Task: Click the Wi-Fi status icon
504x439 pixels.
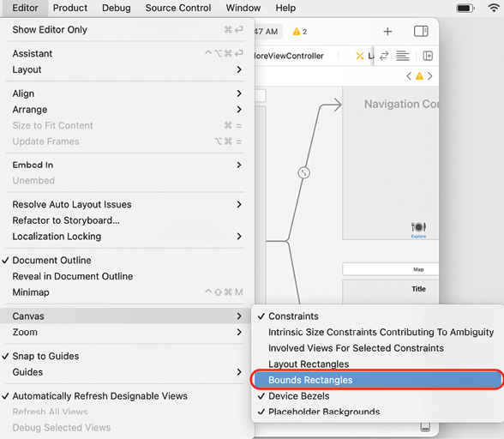Action: tap(494, 8)
